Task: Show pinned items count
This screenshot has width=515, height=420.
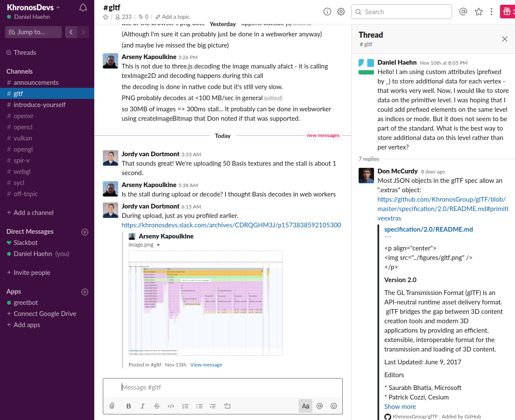Action: point(144,17)
